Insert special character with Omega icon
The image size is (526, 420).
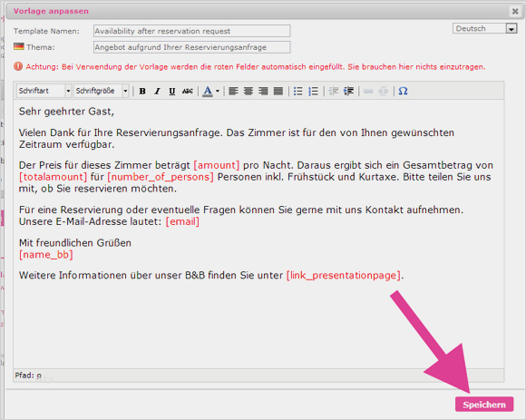pos(403,91)
